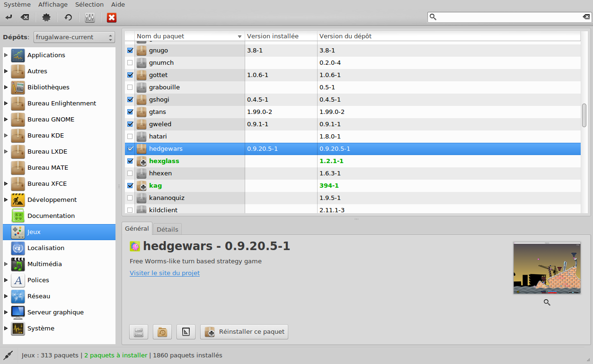Open the Système menu

coord(17,4)
